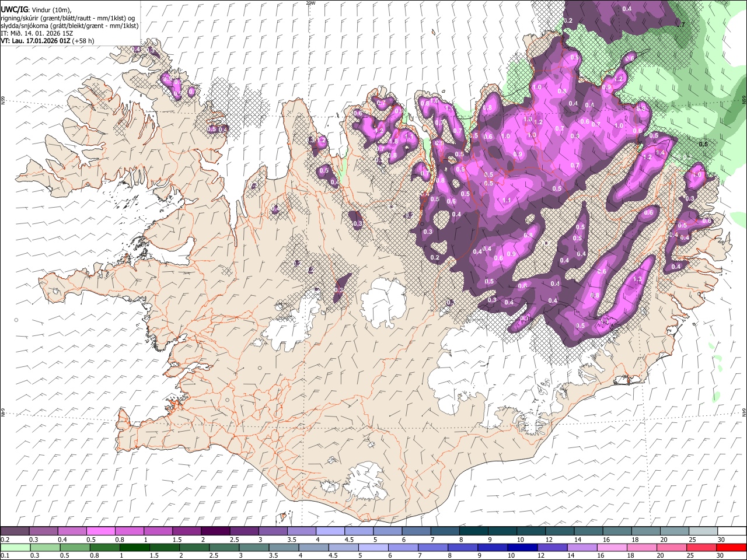Image resolution: width=747 pixels, height=560 pixels.
Task: Select the dark teal 8 swatch, upper legend row
Action: [474, 531]
